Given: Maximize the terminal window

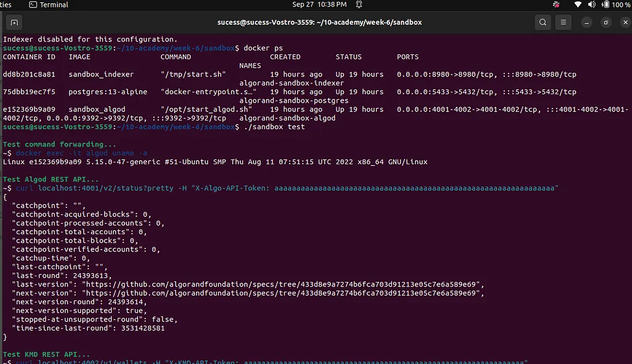Looking at the screenshot, I should 606,22.
